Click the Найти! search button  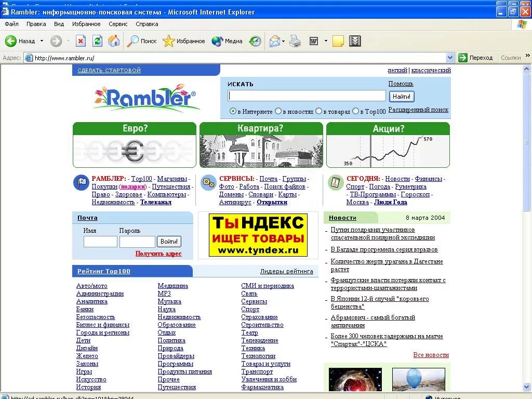point(402,97)
